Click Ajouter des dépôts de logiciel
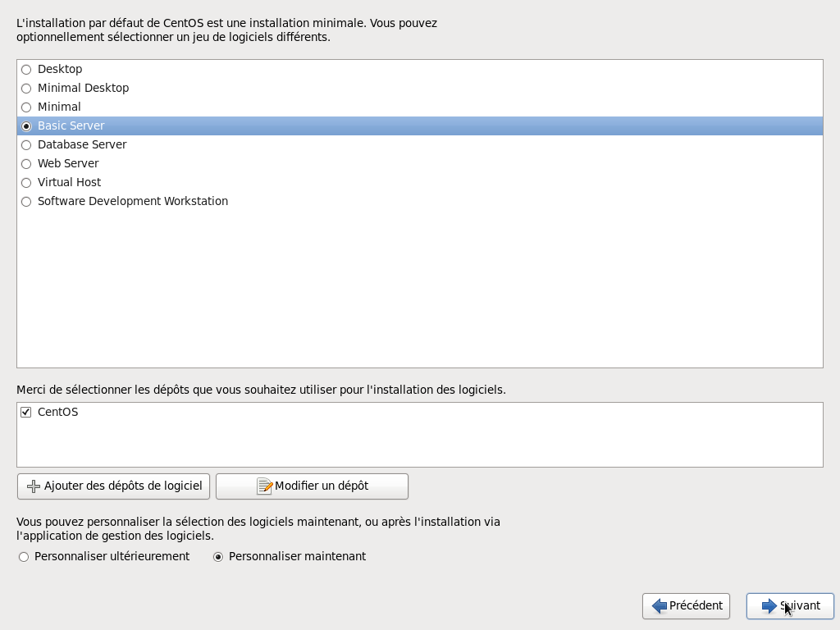The image size is (840, 630). (113, 486)
